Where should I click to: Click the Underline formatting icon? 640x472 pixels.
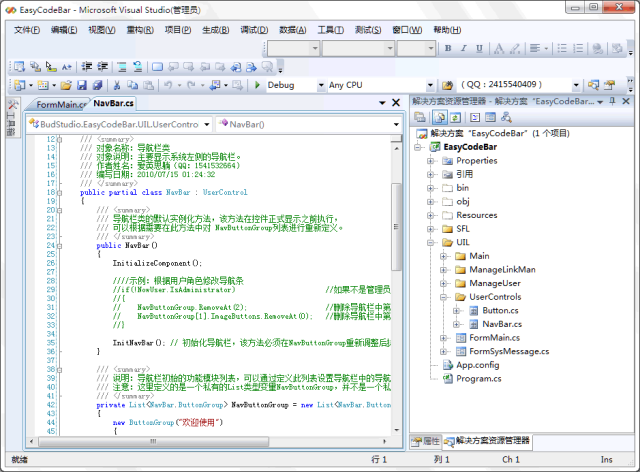click(477, 48)
